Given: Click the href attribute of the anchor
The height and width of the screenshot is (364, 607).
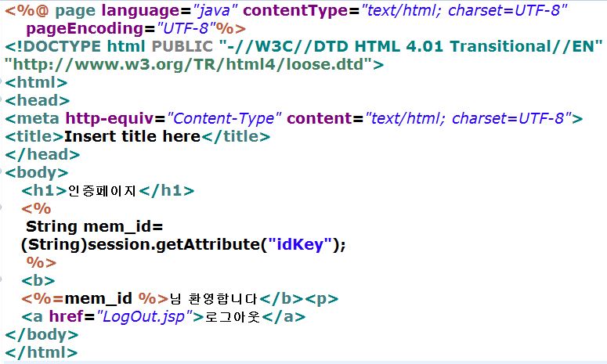Looking at the screenshot, I should pyautogui.click(x=66, y=317).
